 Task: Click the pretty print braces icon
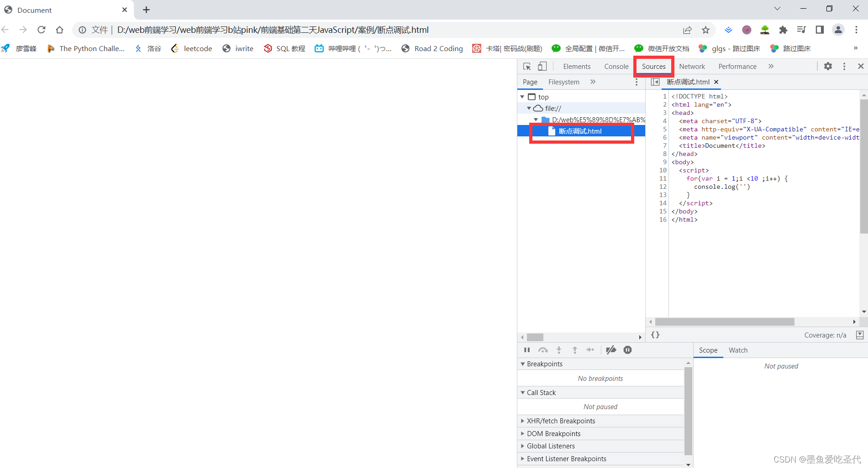[655, 335]
